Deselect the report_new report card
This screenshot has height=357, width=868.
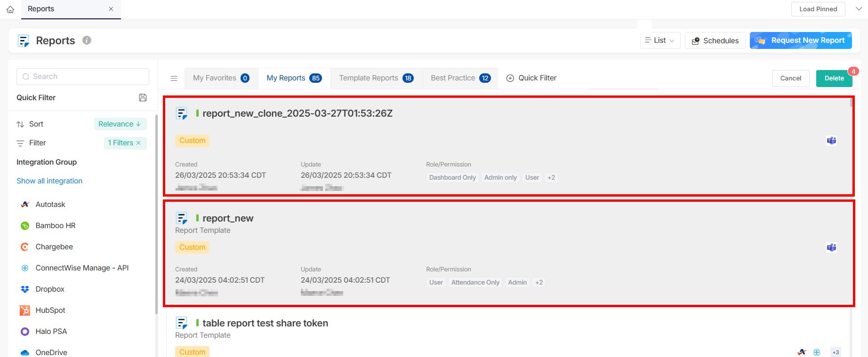click(508, 253)
